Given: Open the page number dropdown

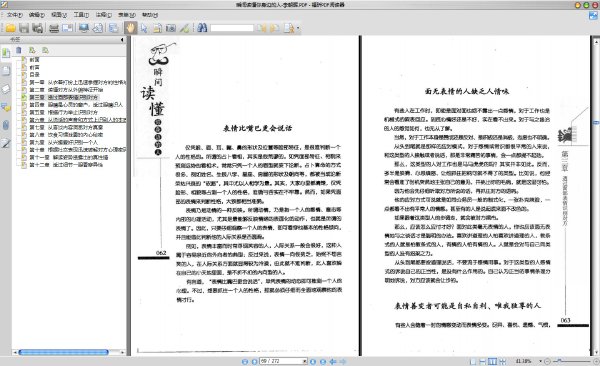Looking at the screenshot, I should [305, 361].
